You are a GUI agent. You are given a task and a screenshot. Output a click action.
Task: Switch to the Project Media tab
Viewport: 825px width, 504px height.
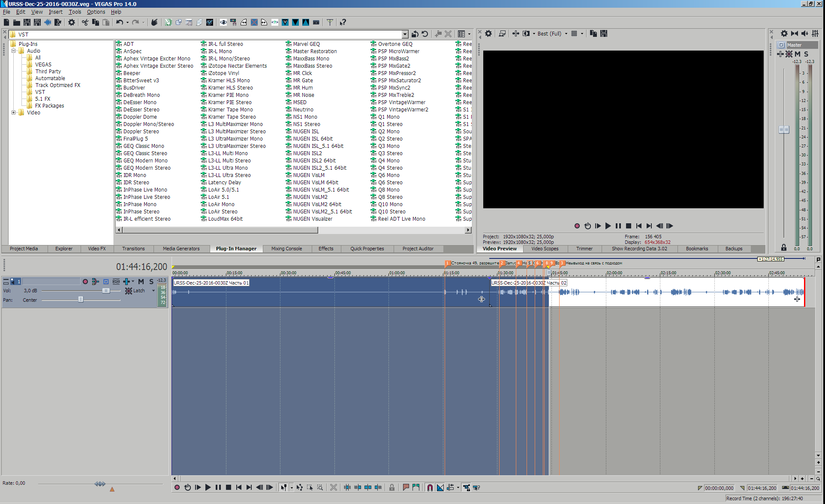24,249
